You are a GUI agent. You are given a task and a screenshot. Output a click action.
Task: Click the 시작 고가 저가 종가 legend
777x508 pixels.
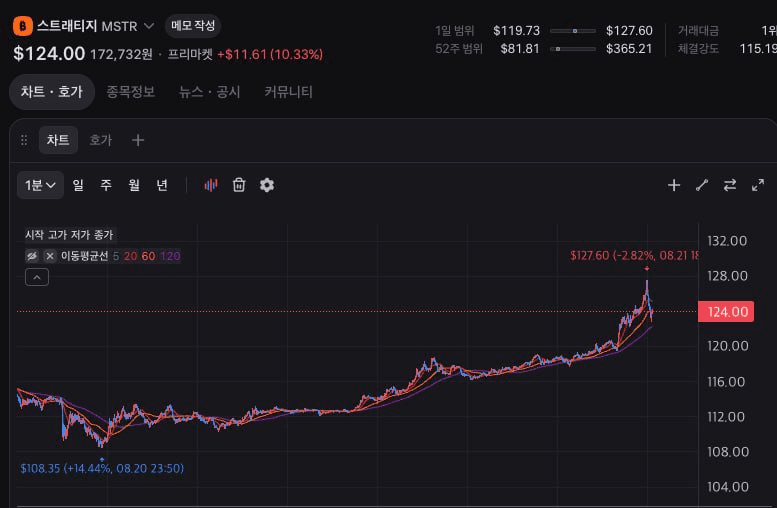(69, 234)
